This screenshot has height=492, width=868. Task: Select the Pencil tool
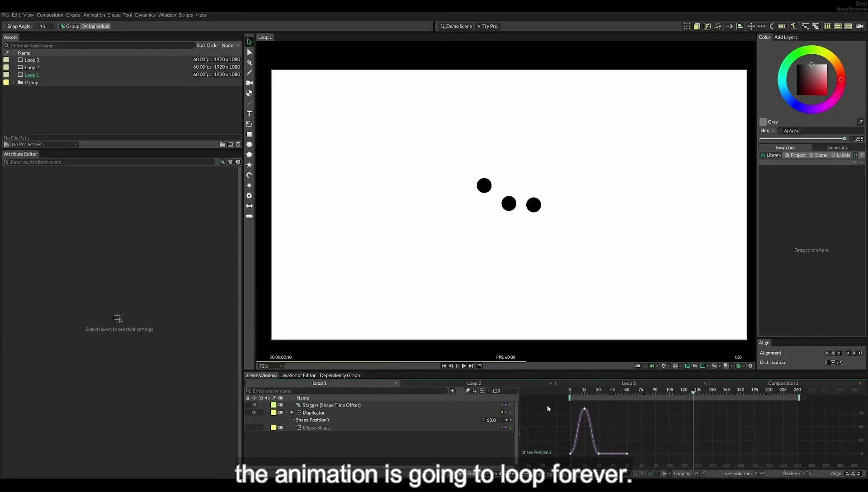coord(249,72)
